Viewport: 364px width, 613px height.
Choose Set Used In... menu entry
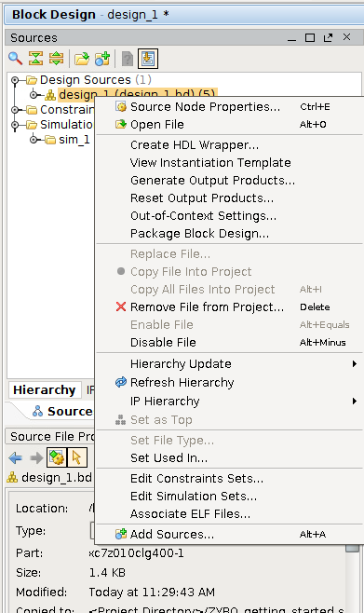point(169,457)
